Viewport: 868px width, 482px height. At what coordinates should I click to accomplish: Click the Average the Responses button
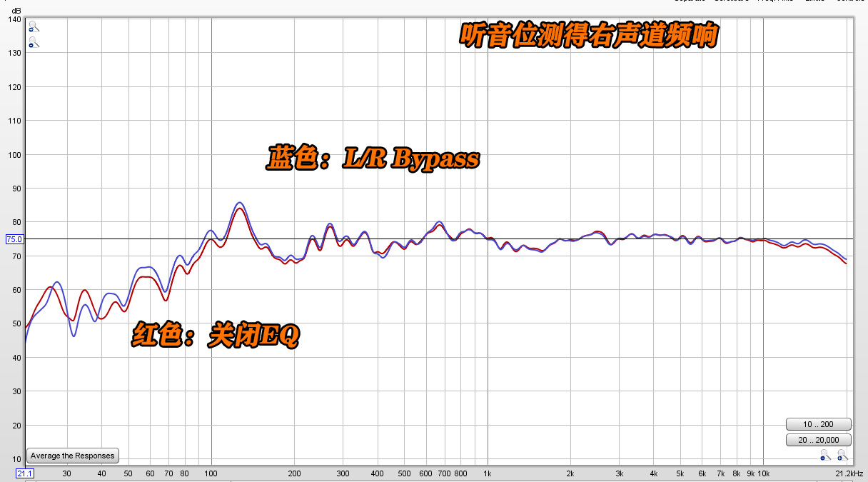(x=71, y=456)
